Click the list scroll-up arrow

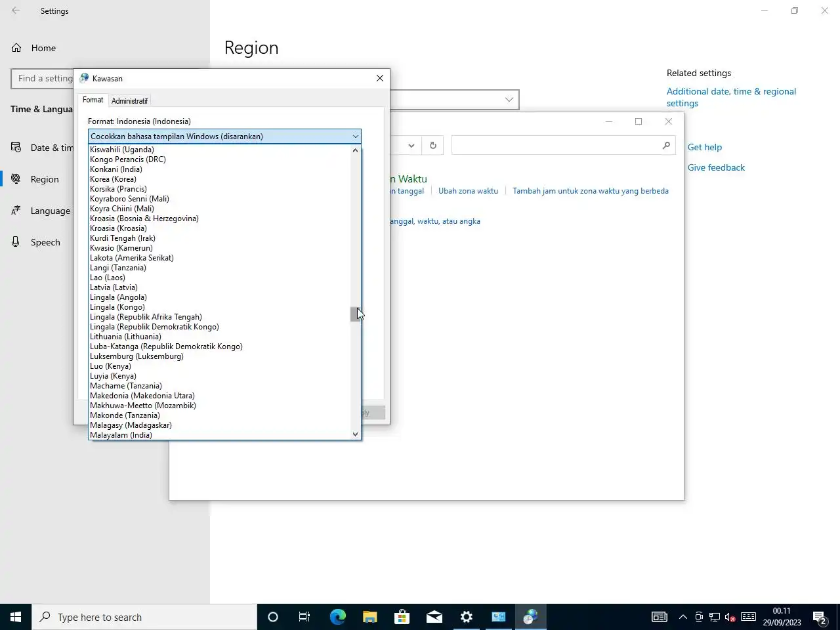point(355,150)
